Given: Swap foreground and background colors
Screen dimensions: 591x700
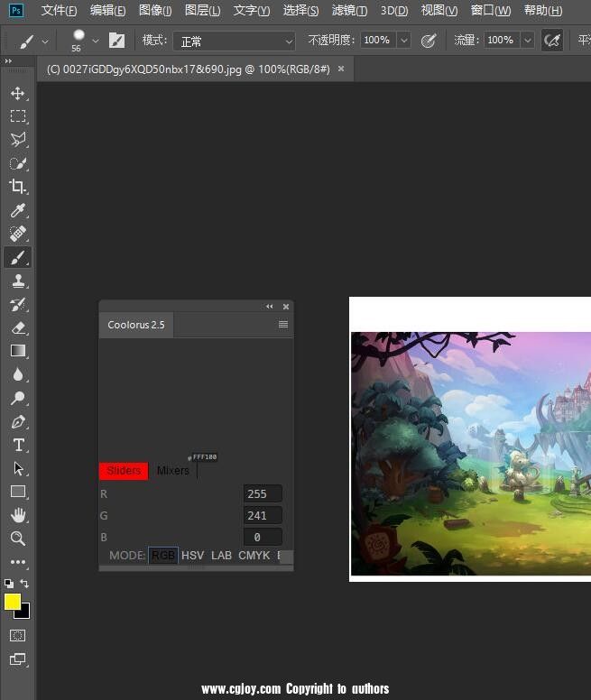Looking at the screenshot, I should point(24,584).
